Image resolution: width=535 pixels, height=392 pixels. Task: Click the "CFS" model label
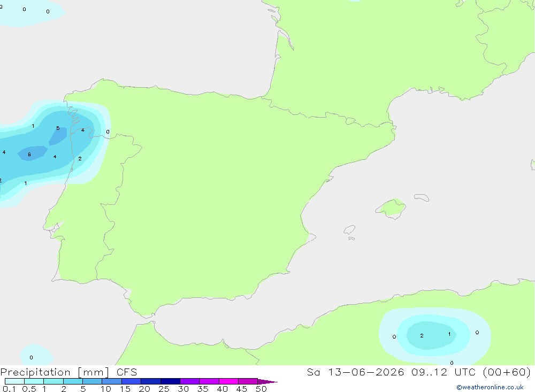[127, 372]
